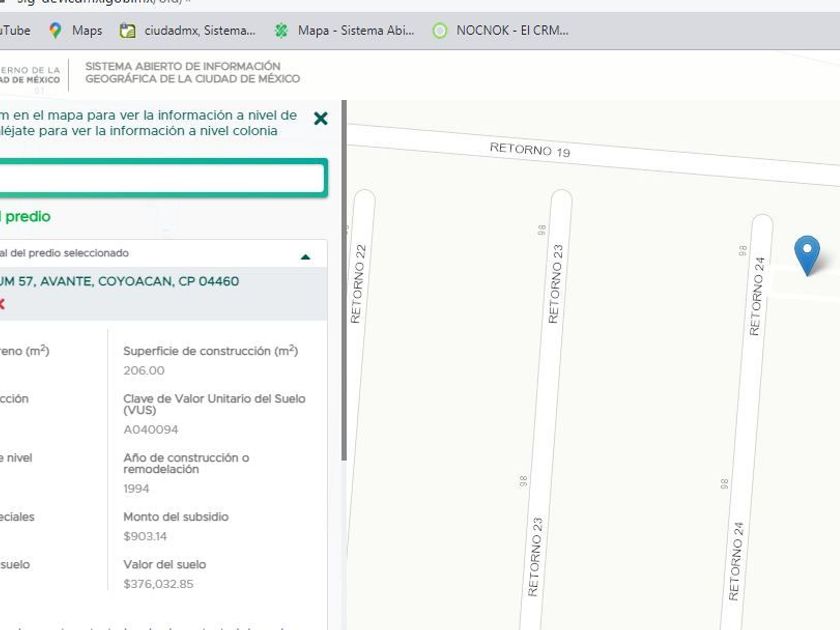This screenshot has width=840, height=630.
Task: Click the red X under the address
Action: [2, 304]
